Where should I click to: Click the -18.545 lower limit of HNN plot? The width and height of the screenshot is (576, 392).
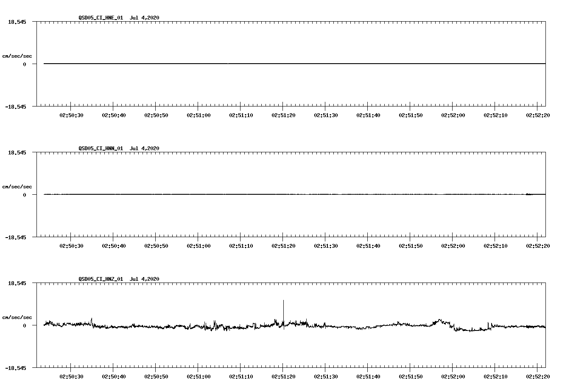pos(16,237)
